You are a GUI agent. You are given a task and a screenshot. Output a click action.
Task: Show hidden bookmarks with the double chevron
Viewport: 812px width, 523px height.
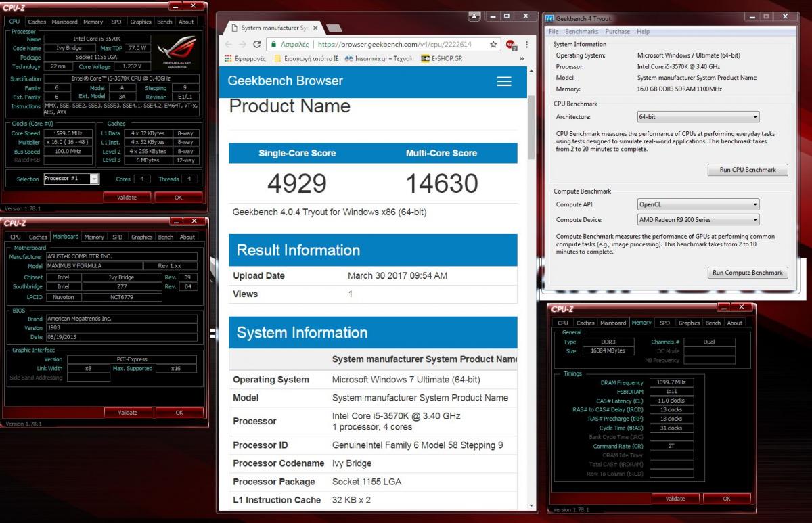pos(522,59)
